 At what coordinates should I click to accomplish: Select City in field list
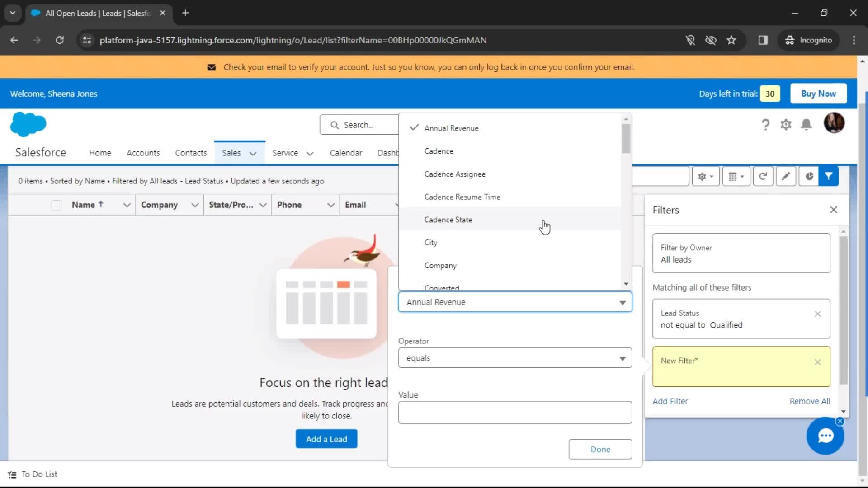coord(510,243)
